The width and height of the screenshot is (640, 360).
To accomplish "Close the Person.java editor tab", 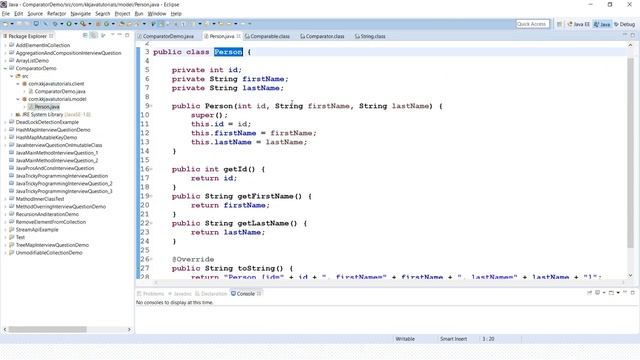I will click(x=238, y=36).
